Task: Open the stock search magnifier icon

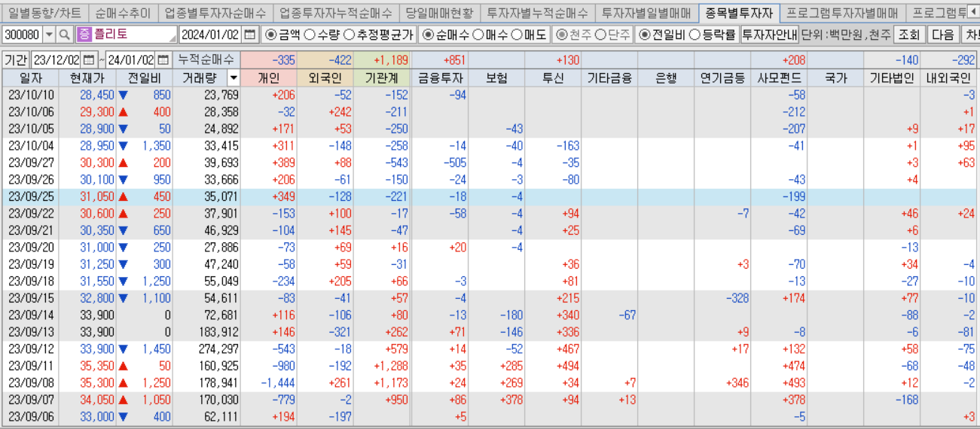Action: click(x=64, y=35)
